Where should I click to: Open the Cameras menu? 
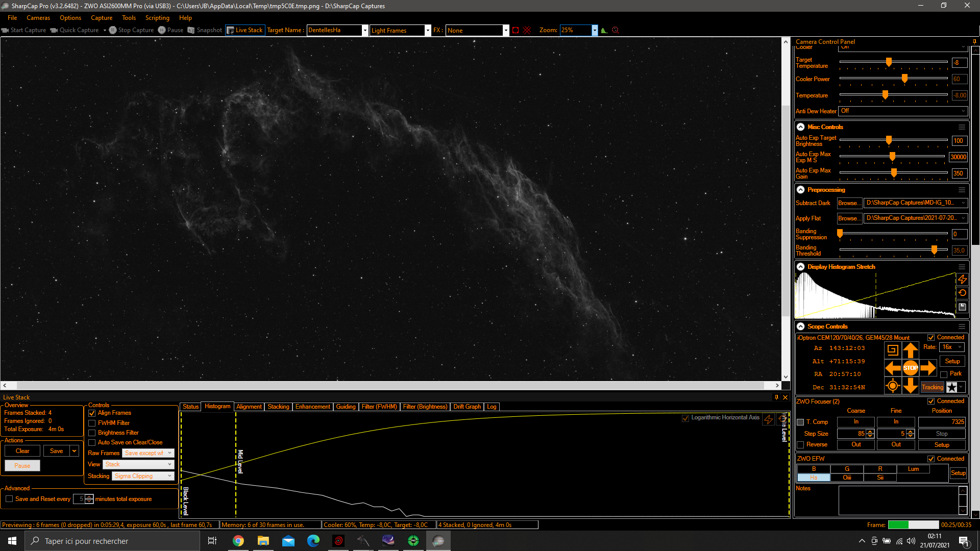38,18
